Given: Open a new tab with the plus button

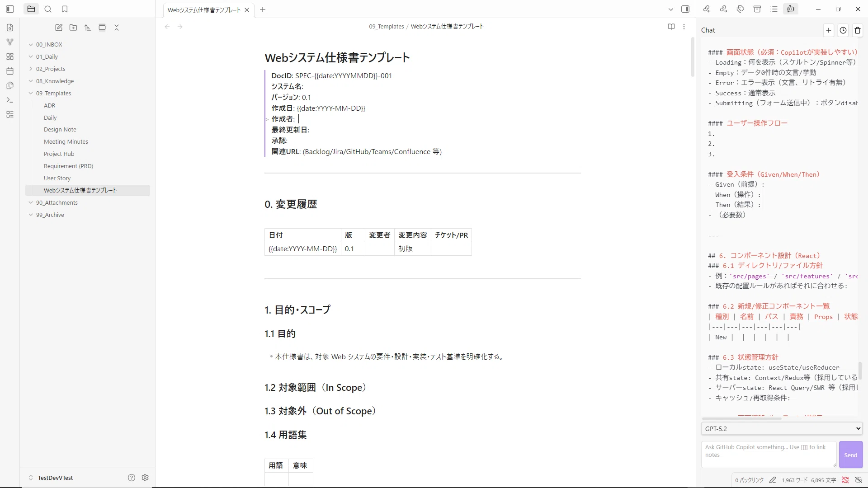Looking at the screenshot, I should click(263, 9).
